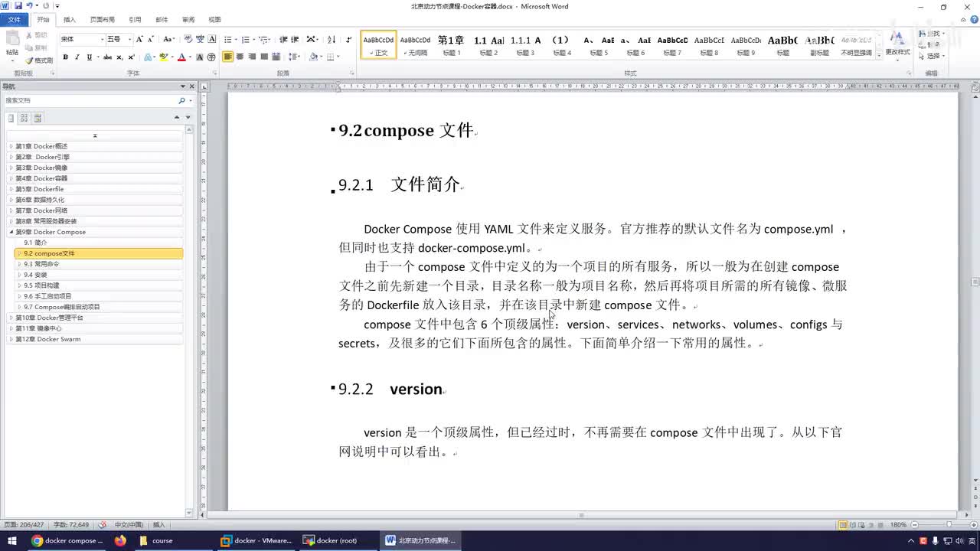Apply the 标题 1 style
Viewport: 980px width, 551px height.
tap(452, 45)
